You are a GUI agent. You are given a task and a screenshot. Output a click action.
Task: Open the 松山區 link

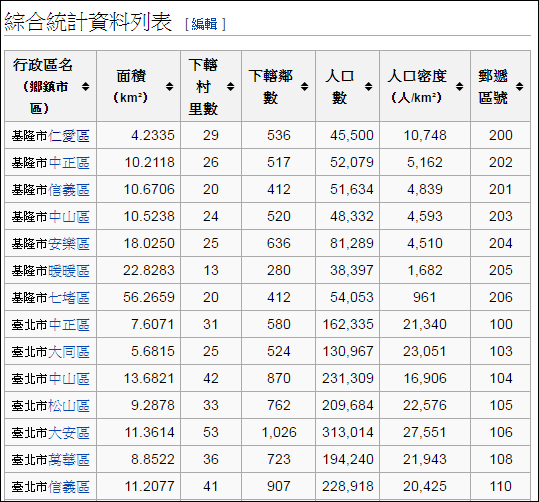[69, 406]
